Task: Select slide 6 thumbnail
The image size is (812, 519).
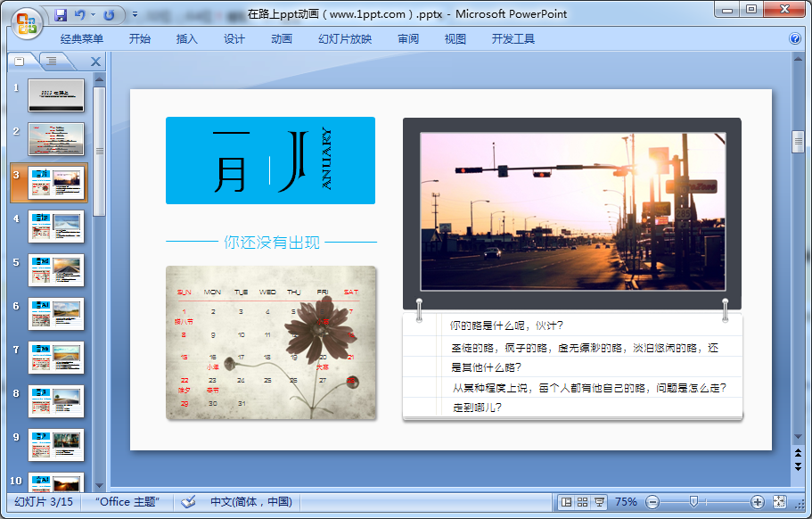Action: (56, 314)
